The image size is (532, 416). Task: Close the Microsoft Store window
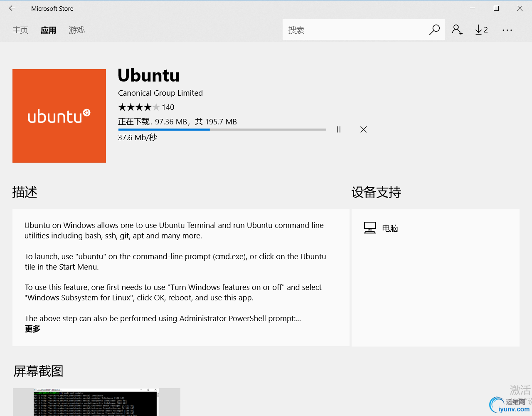click(520, 8)
